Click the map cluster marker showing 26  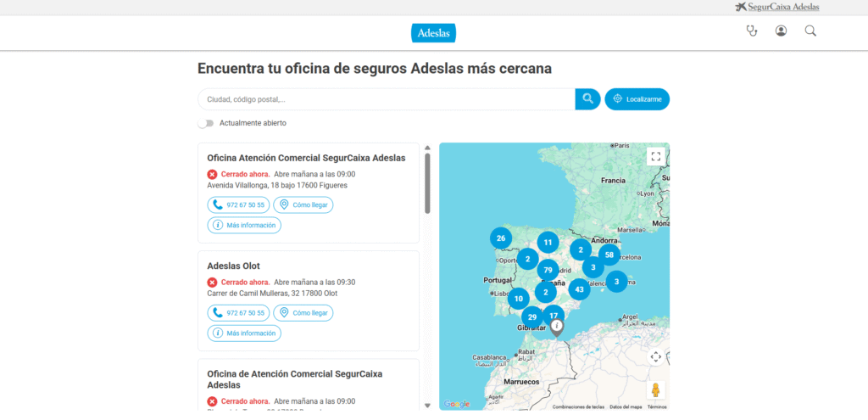pyautogui.click(x=501, y=238)
